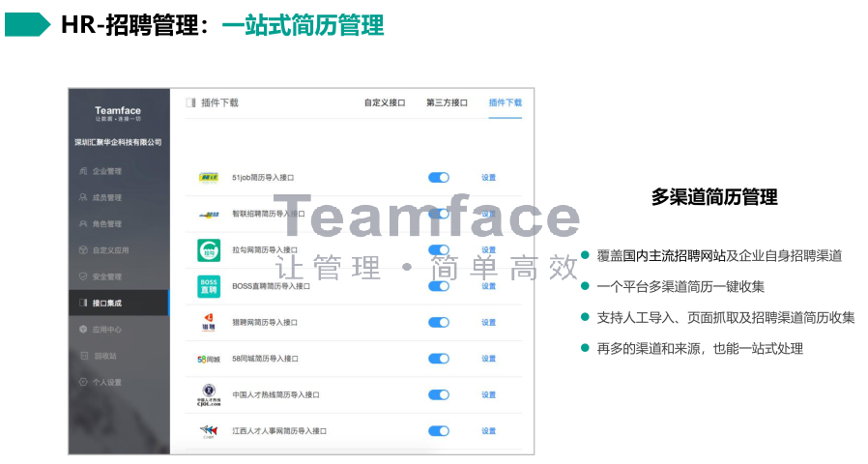This screenshot has width=868, height=464.
Task: Click the 中国人才热线简历导入接口 row label
Action: point(275,394)
